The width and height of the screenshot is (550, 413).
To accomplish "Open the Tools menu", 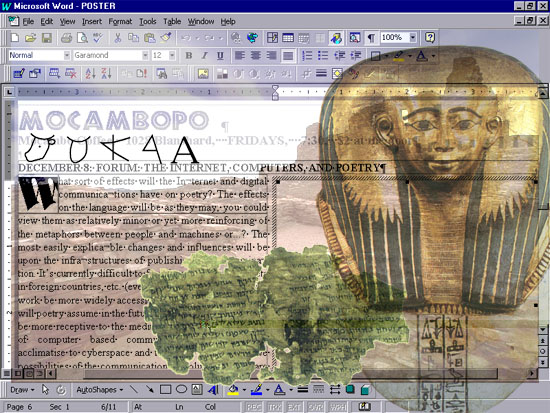I will click(148, 22).
